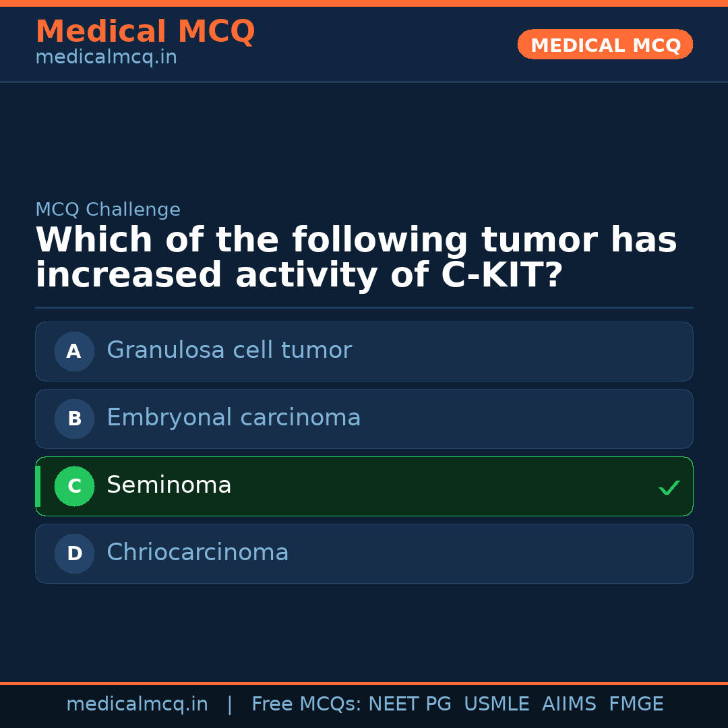
Task: Choose the "Chriocarcinoma" answer text
Action: (198, 553)
